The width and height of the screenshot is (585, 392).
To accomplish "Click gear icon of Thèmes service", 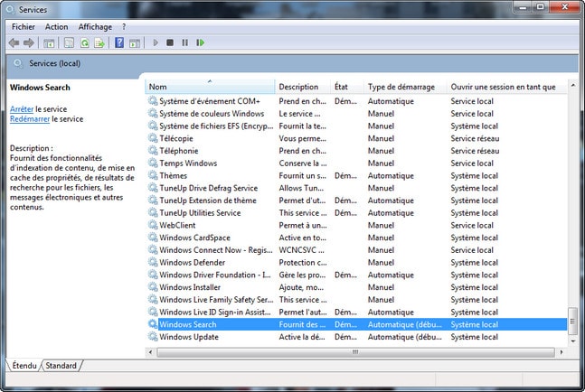I will (153, 175).
